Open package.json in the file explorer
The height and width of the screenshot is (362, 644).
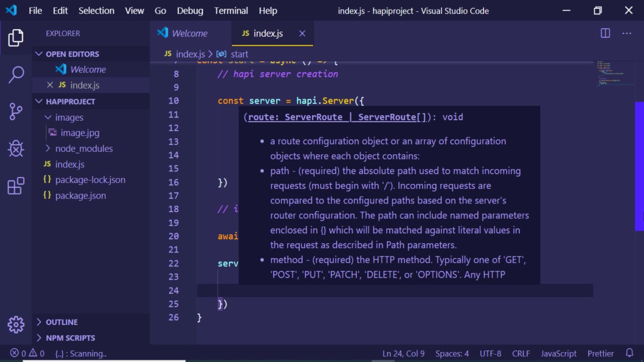click(80, 196)
